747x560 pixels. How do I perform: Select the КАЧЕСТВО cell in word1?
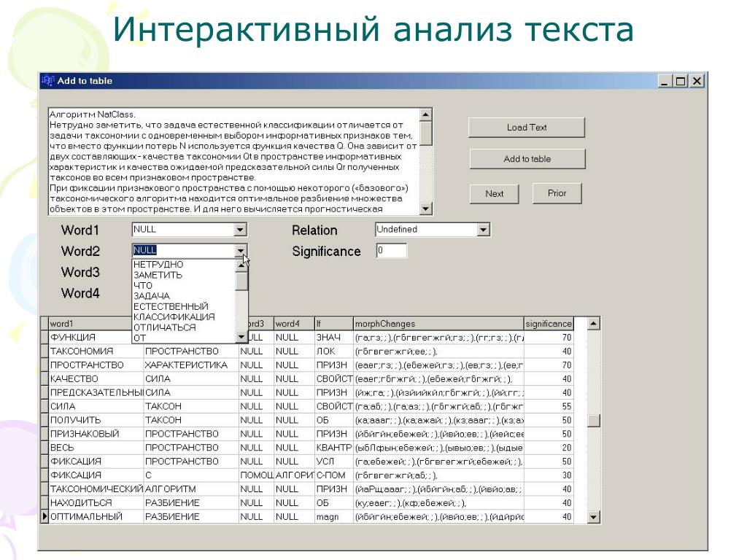coord(96,378)
